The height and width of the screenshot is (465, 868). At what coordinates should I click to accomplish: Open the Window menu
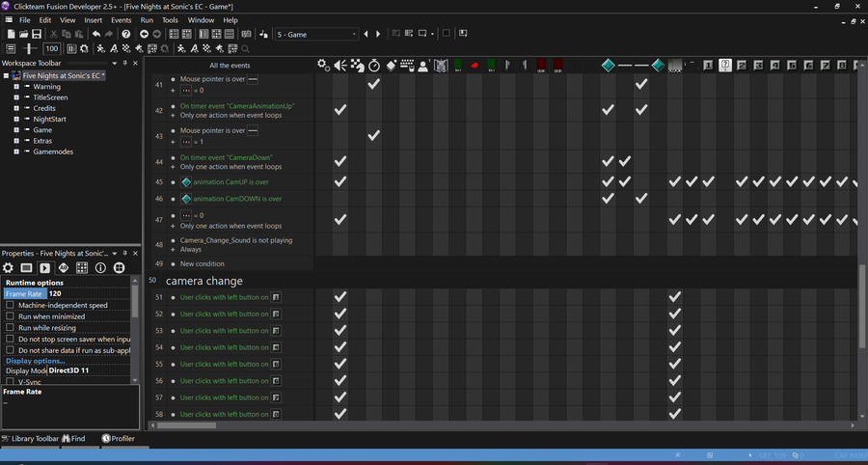coord(201,20)
